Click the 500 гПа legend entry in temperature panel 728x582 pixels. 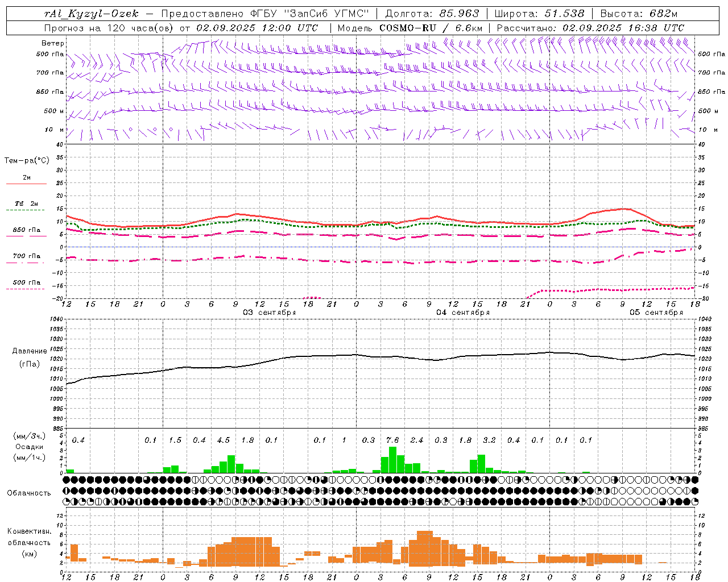point(27,282)
